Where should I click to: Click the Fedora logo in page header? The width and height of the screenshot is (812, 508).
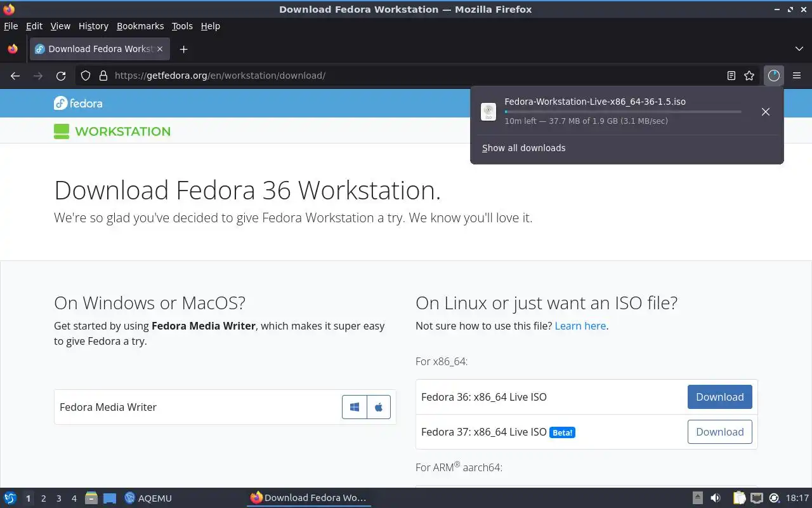[x=78, y=103]
